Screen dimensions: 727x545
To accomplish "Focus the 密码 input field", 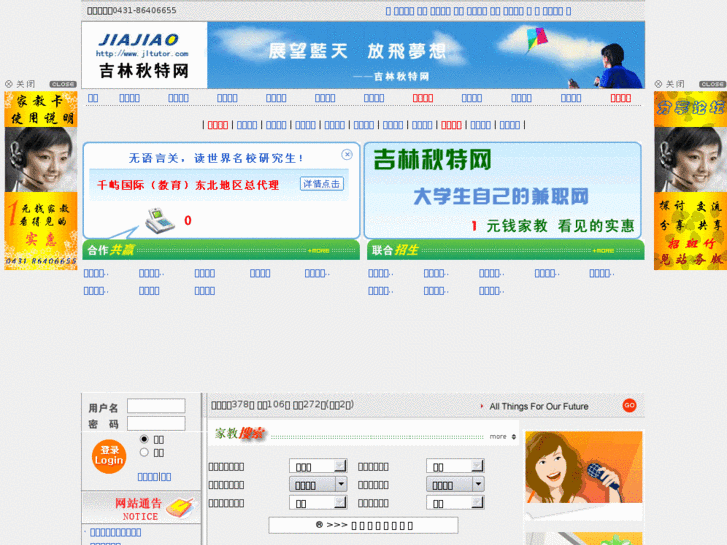I will point(156,423).
